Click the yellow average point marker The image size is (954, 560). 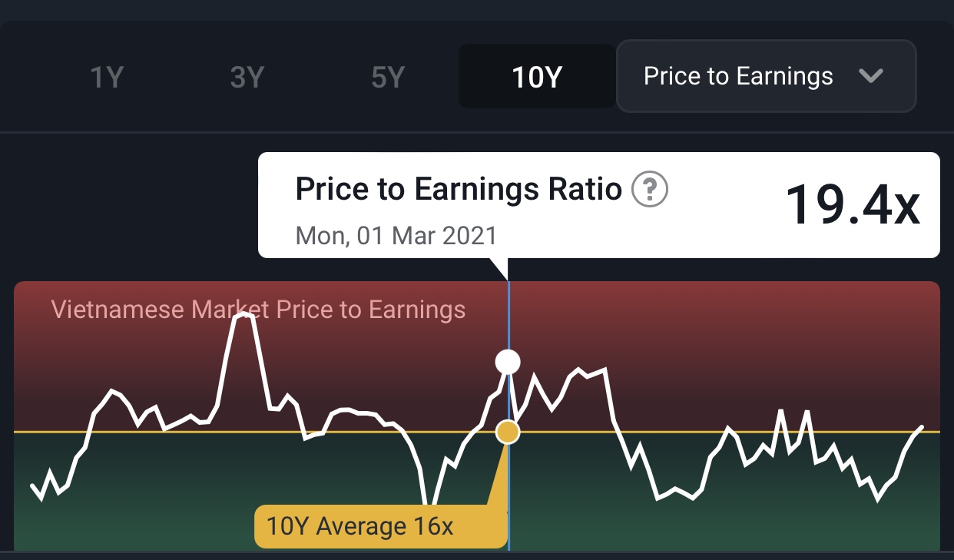(x=508, y=432)
